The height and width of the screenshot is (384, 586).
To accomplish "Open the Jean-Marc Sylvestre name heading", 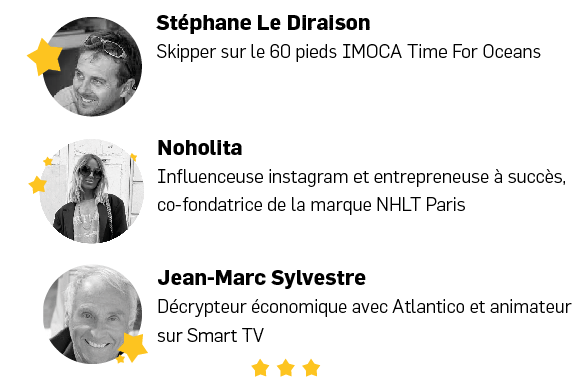I will click(262, 278).
